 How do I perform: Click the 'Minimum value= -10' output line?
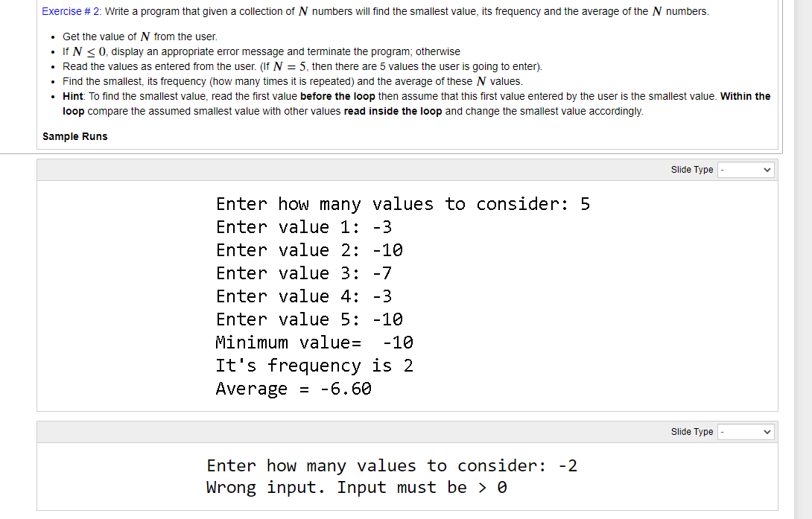click(x=314, y=342)
